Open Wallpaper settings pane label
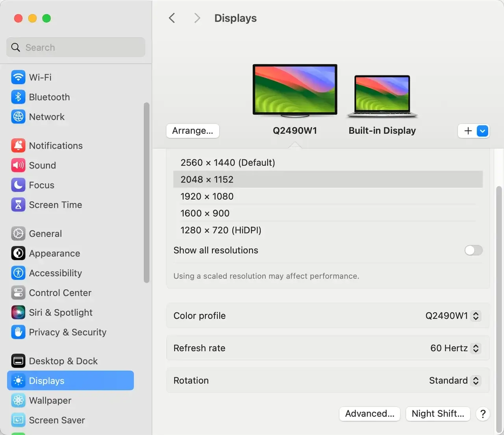The image size is (504, 435). coord(50,400)
